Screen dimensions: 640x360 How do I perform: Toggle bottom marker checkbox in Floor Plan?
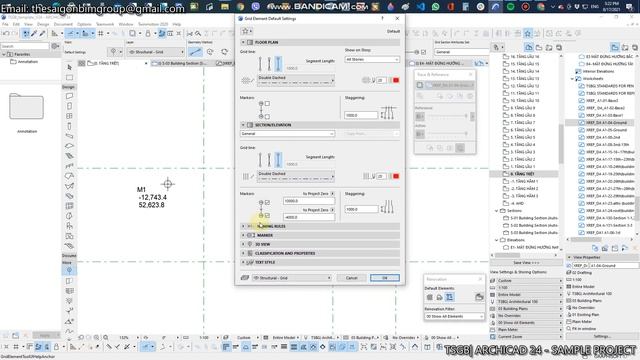pos(267,117)
